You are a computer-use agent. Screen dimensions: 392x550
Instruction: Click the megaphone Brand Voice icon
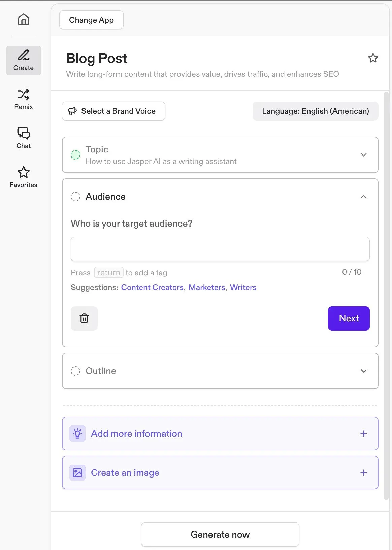pyautogui.click(x=72, y=111)
